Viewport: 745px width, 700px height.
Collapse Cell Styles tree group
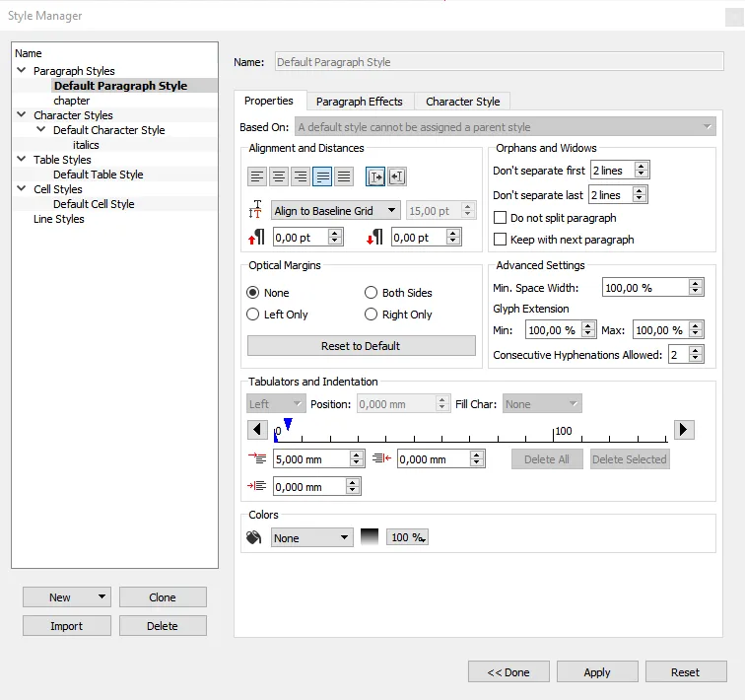22,188
